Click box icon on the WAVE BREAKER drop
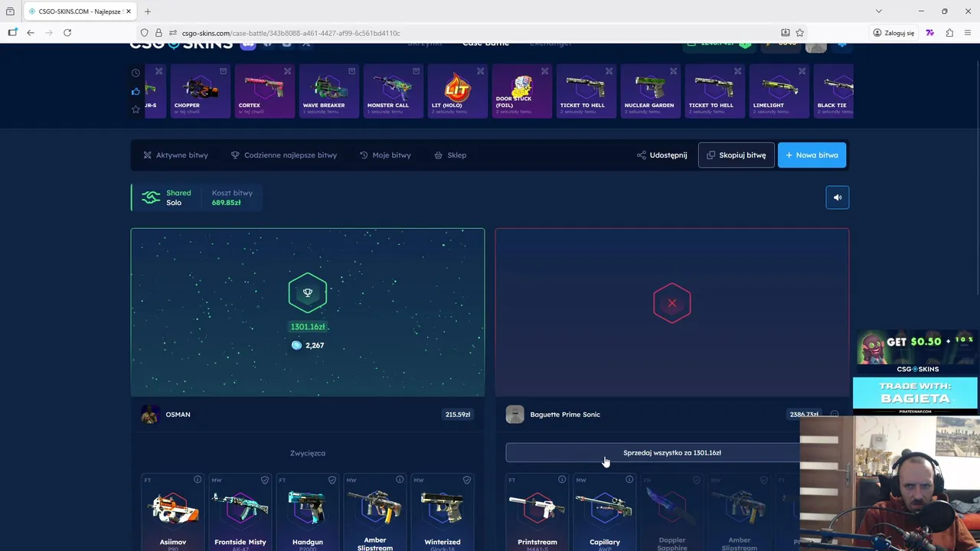The width and height of the screenshot is (980, 551). [x=351, y=71]
